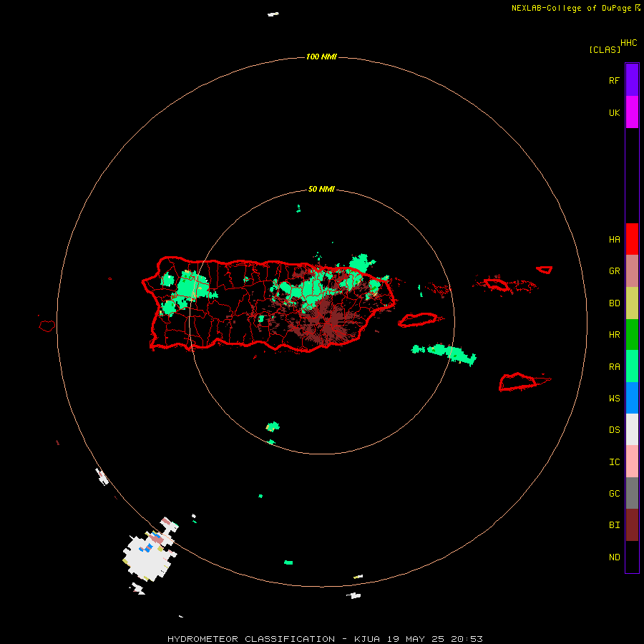The height and width of the screenshot is (644, 644).
Task: Click the BD legend label
Action: tap(614, 303)
